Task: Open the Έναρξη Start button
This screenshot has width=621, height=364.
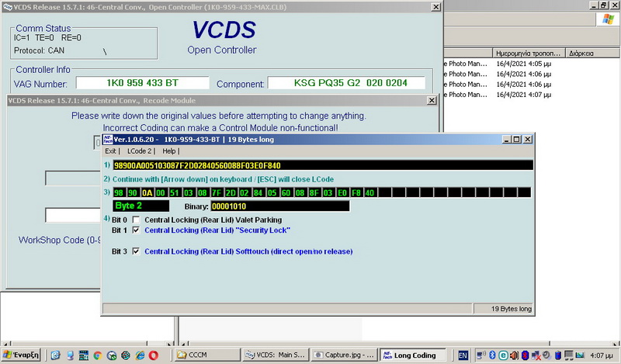Action: pyautogui.click(x=21, y=355)
